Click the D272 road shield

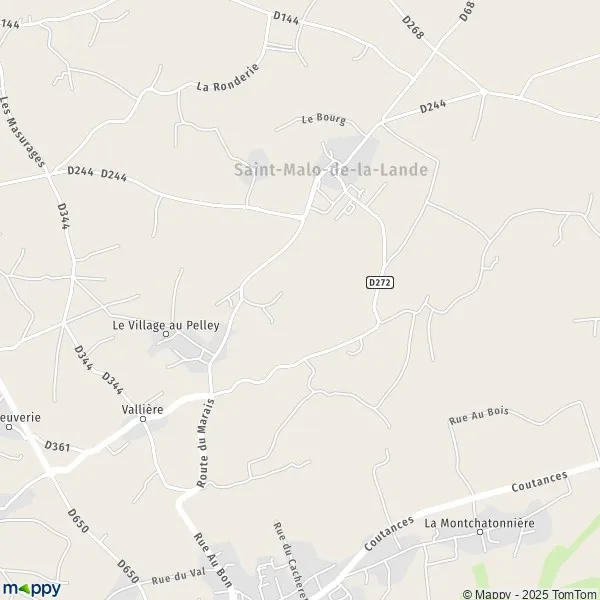click(380, 282)
